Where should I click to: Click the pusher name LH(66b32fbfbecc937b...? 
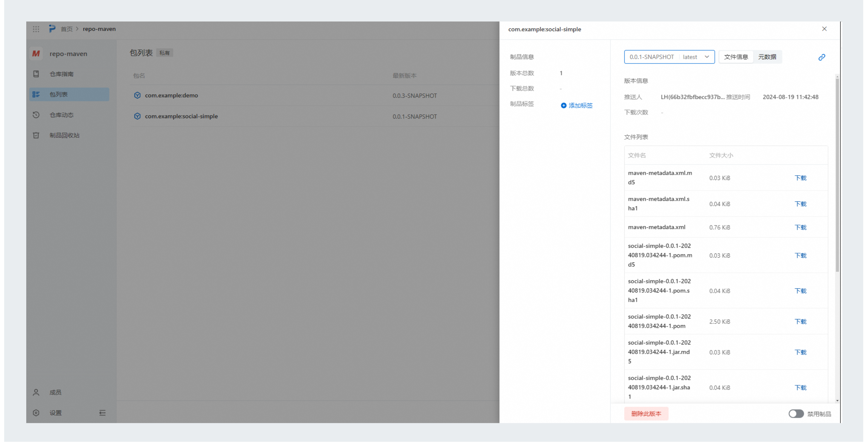click(692, 97)
